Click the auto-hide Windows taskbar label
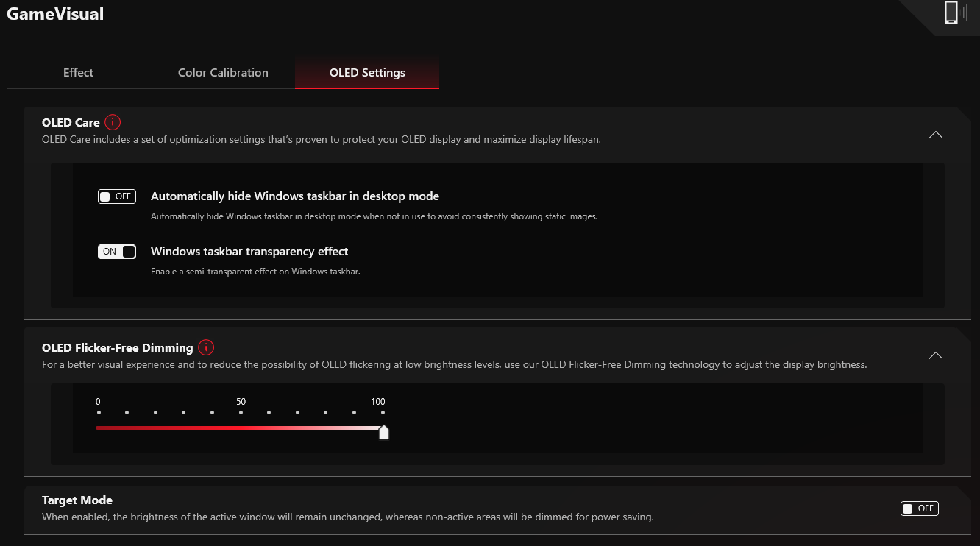Image resolution: width=980 pixels, height=546 pixels. [x=295, y=196]
